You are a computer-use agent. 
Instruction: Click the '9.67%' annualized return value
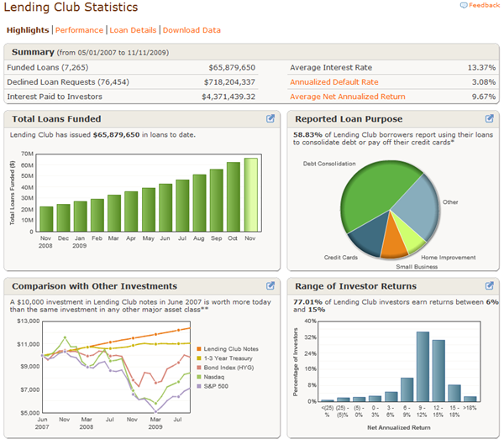point(484,97)
